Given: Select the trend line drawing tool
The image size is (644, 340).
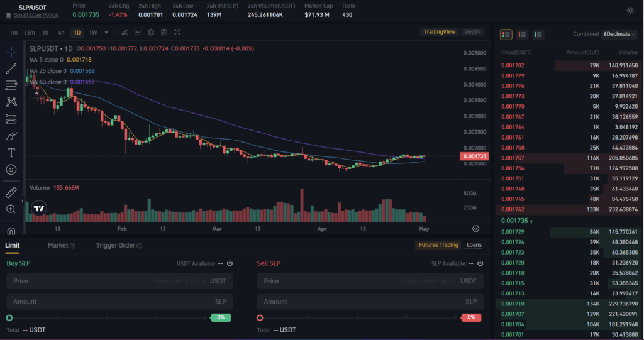Looking at the screenshot, I should tap(11, 69).
